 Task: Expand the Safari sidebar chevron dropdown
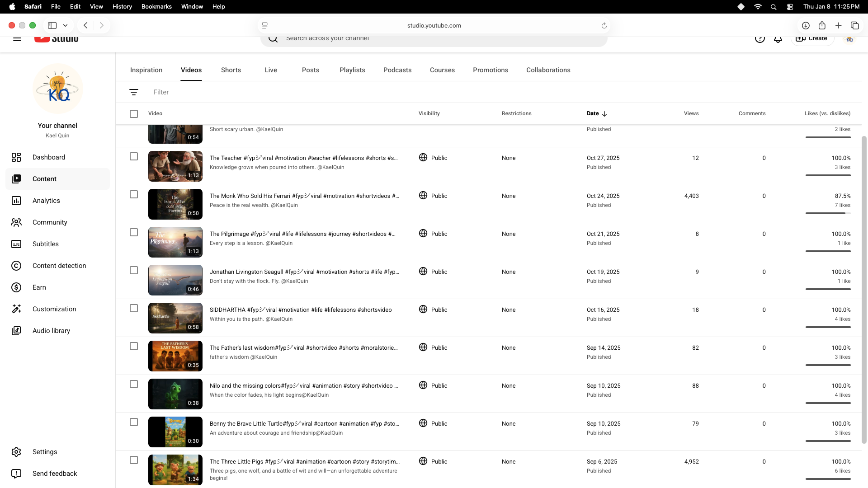(x=65, y=25)
